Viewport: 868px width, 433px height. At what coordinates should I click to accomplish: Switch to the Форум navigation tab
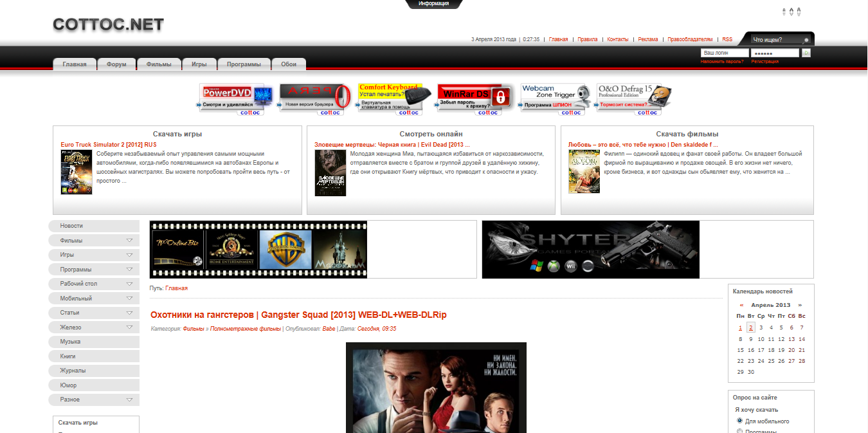click(x=116, y=64)
